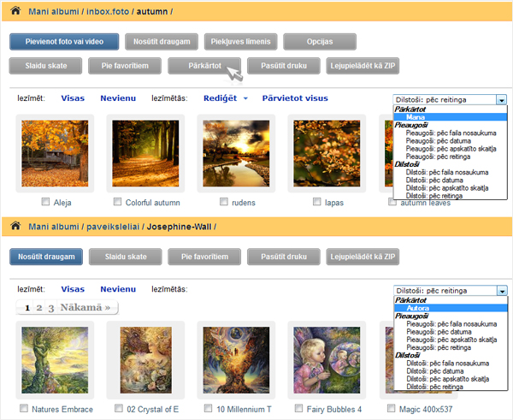The height and width of the screenshot is (420, 513).
Task: Pick Dilstoši: pēc reitinga in Josephine-Wall list
Action: point(451,387)
